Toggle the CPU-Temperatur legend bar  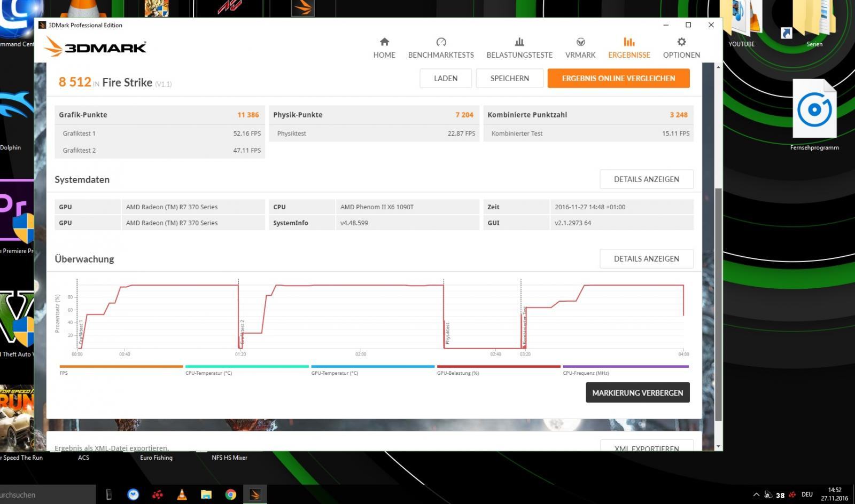coord(247,367)
